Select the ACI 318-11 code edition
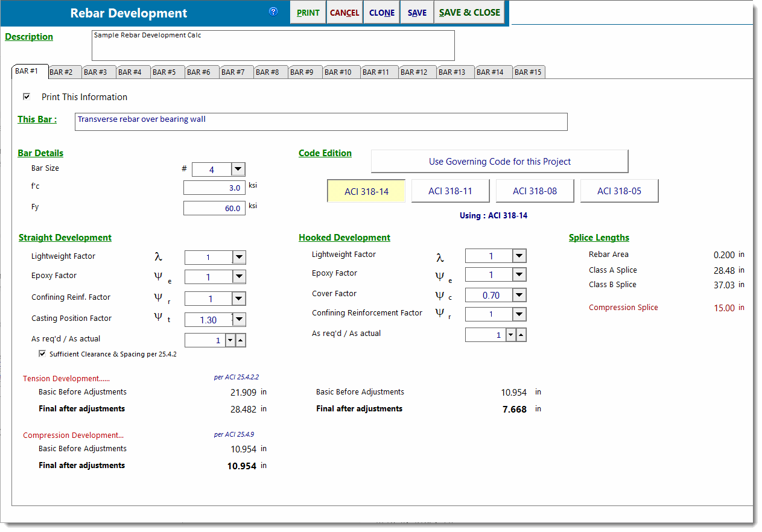This screenshot has height=532, width=762. [450, 191]
